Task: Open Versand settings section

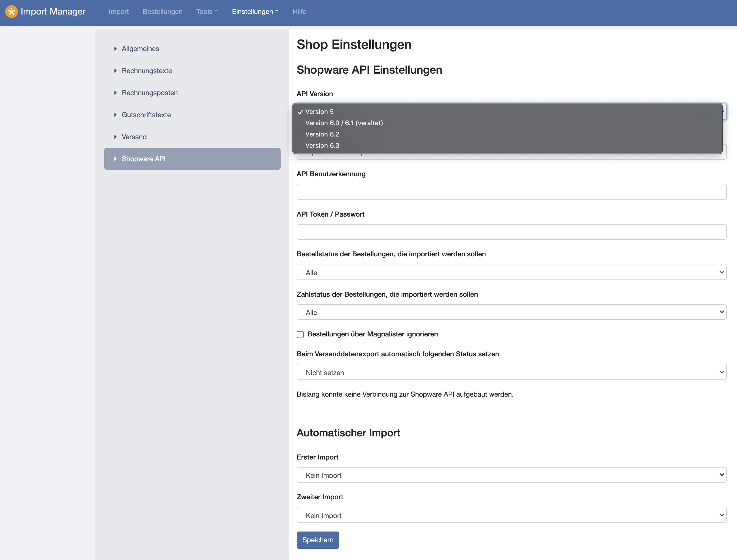Action: (192, 137)
